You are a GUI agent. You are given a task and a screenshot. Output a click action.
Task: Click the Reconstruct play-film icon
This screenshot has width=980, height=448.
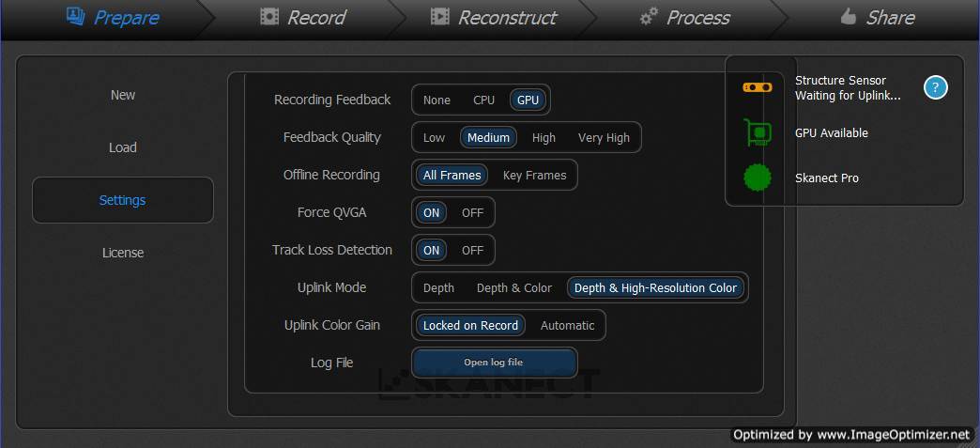[x=440, y=17]
